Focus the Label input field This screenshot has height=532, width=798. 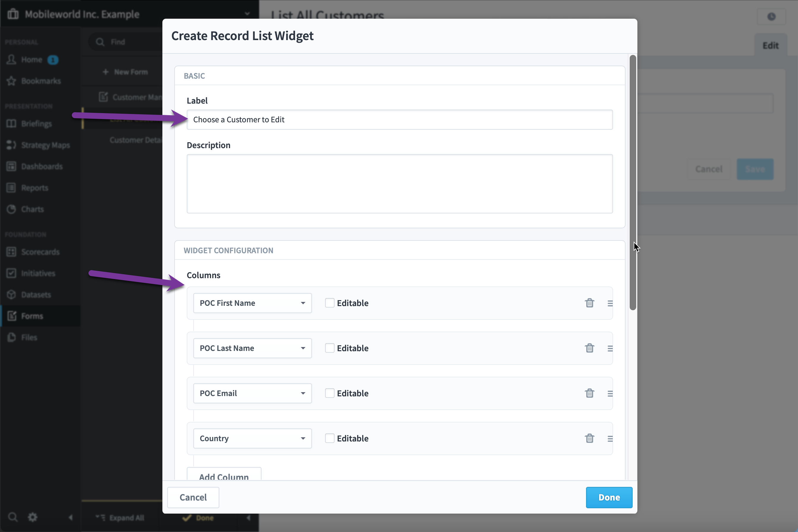(x=400, y=119)
